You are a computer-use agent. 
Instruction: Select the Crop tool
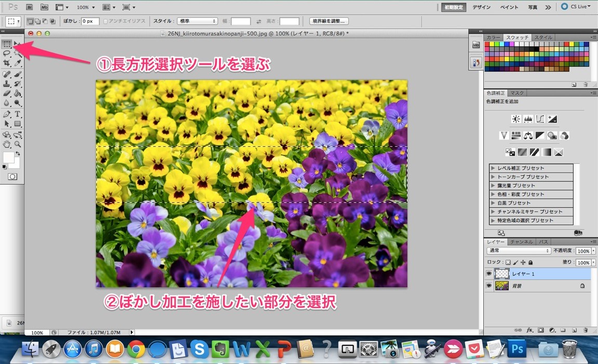coord(7,62)
